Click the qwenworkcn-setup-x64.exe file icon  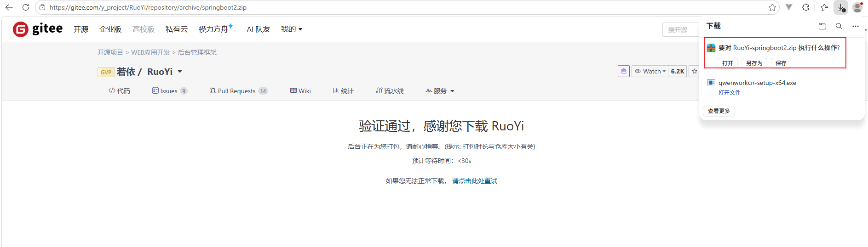coord(711,83)
